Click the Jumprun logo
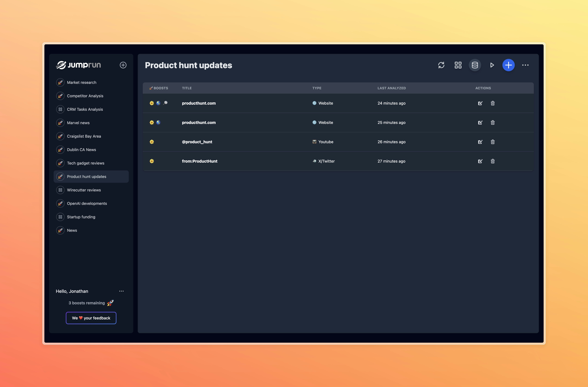Viewport: 588px width, 387px height. tap(79, 65)
